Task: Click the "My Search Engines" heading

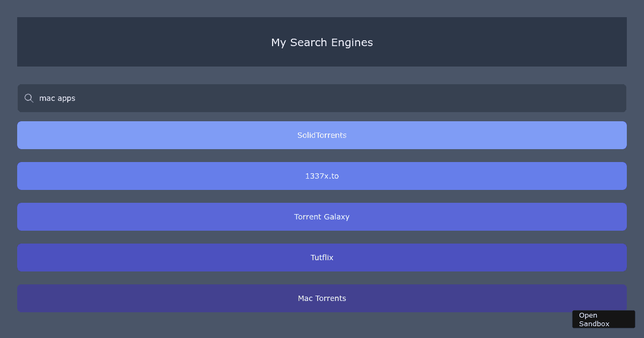Action: click(322, 42)
